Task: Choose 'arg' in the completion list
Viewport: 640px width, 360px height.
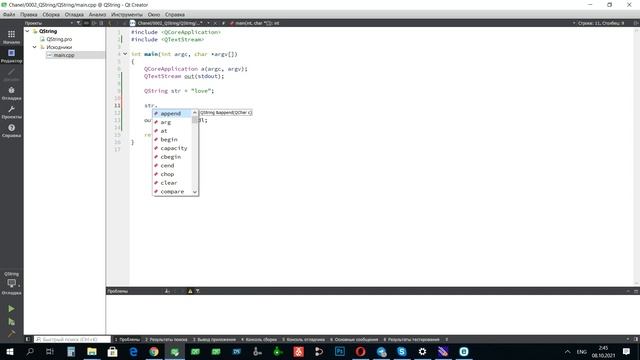Action: 172,122
